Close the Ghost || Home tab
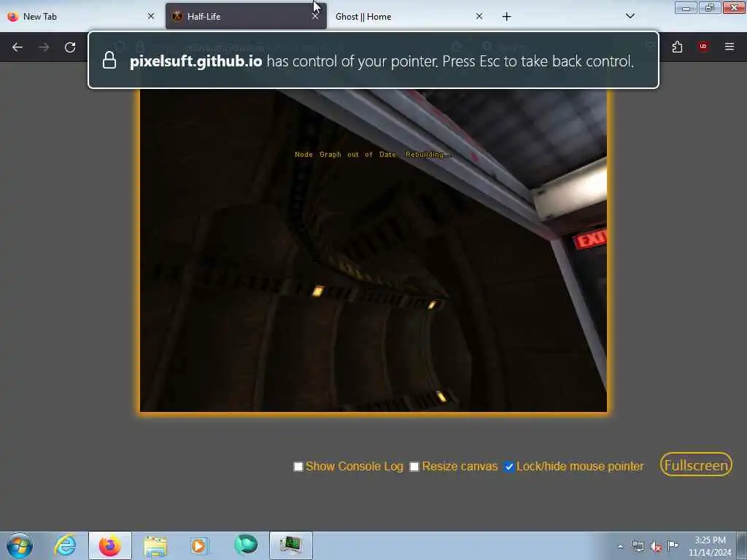Screen dimensions: 747x560 [479, 16]
